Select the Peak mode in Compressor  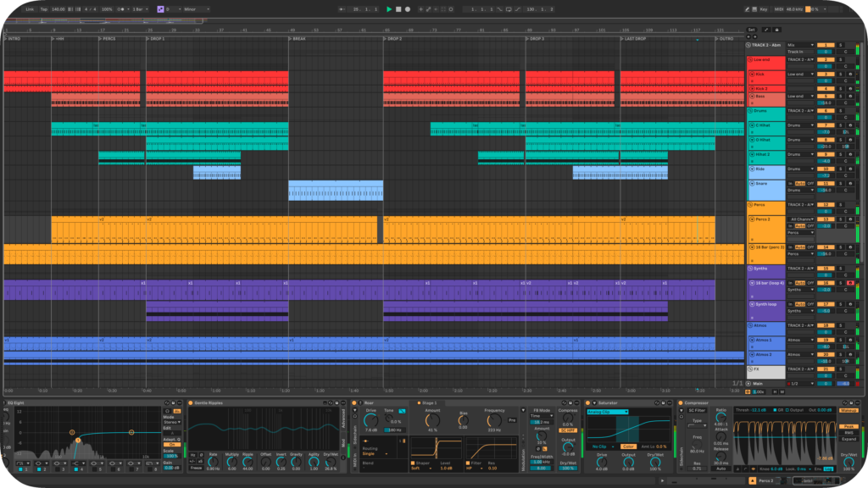tap(849, 426)
